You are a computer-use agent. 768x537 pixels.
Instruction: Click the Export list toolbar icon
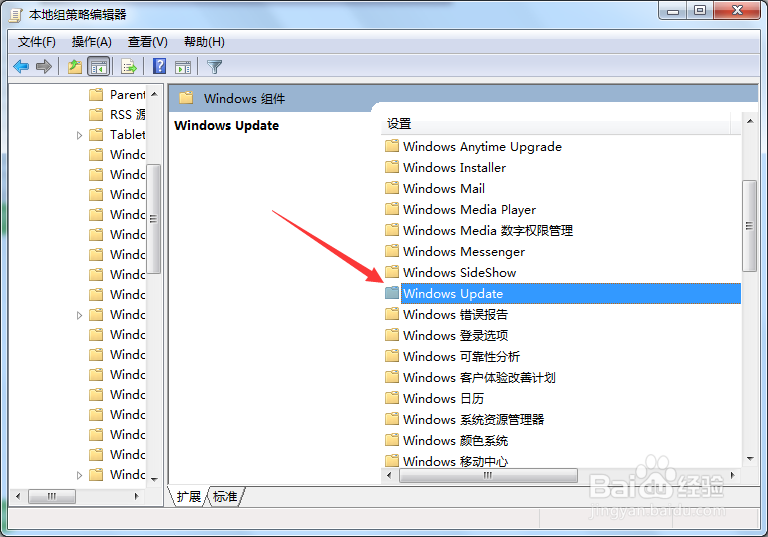click(x=129, y=66)
